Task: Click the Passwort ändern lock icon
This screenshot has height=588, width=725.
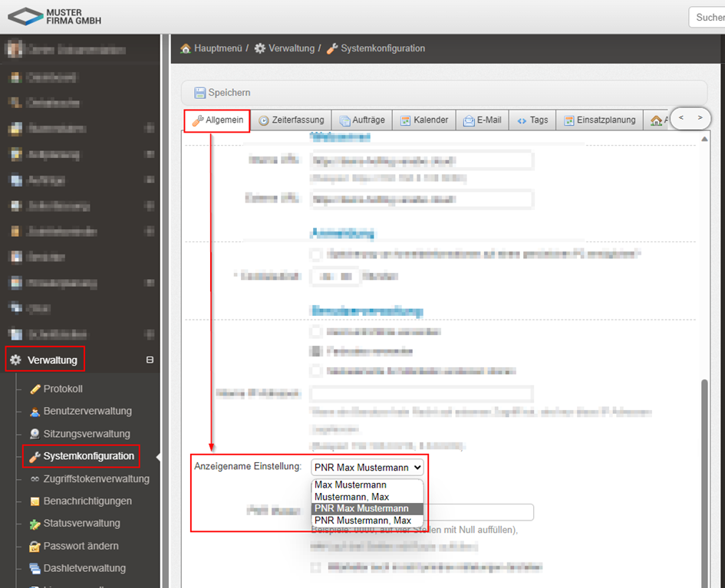Action: click(x=35, y=547)
